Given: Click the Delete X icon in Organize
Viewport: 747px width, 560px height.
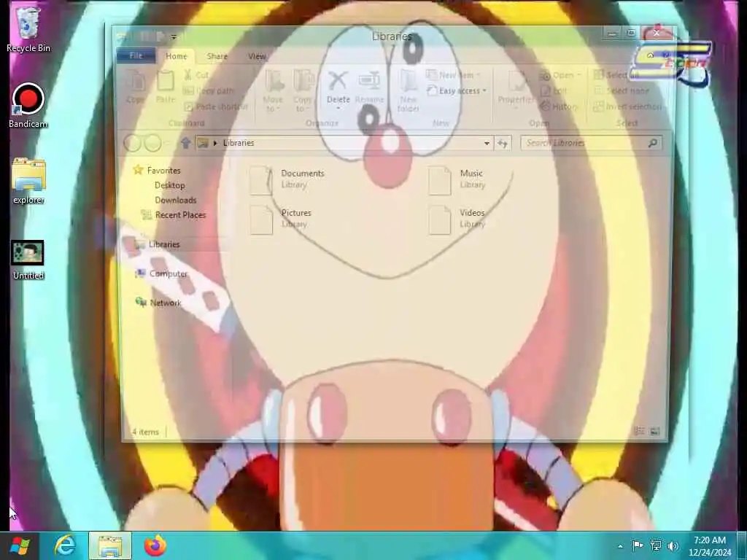Looking at the screenshot, I should tap(338, 81).
